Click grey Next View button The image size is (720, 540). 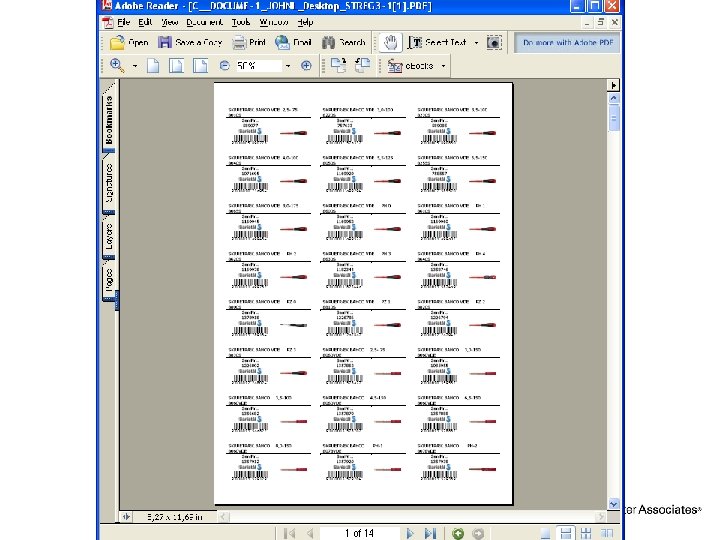478,533
